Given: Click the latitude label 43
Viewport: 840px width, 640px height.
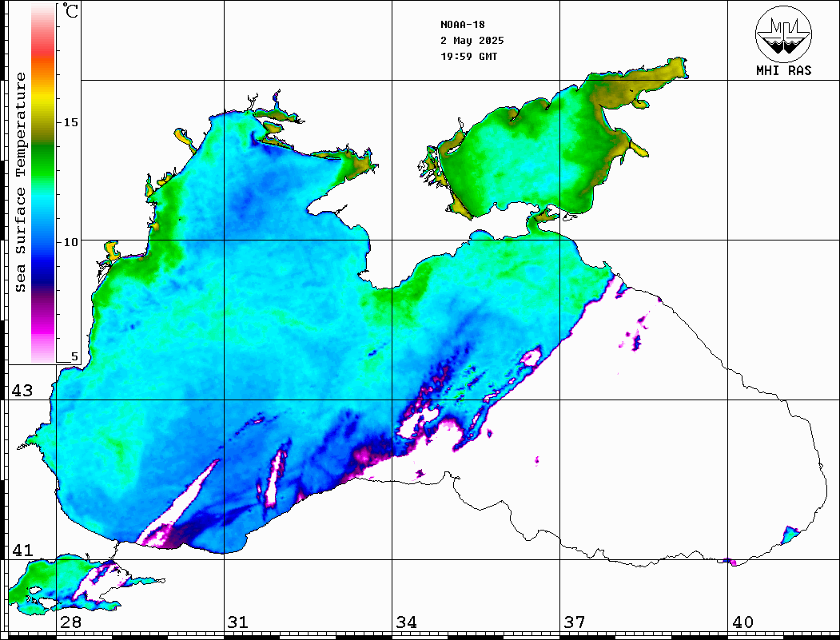Looking at the screenshot, I should [22, 391].
